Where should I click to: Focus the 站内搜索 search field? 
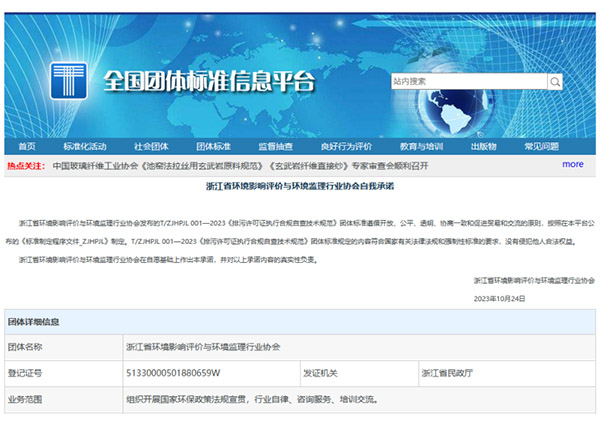(x=469, y=81)
